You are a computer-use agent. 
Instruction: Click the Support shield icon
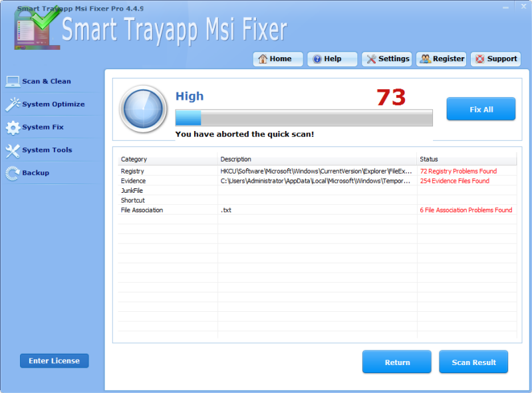tap(480, 59)
